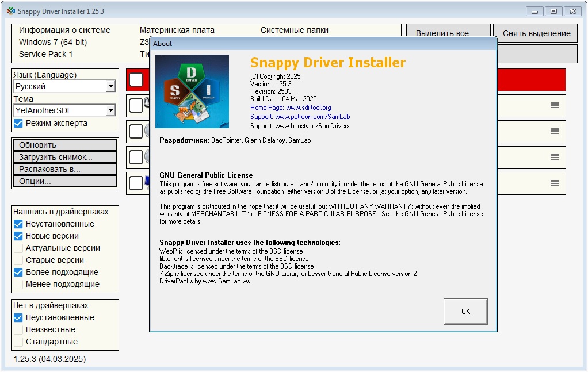This screenshot has width=588, height=372.
Task: Close the Snappy Driver Installer window
Action: coord(572,11)
